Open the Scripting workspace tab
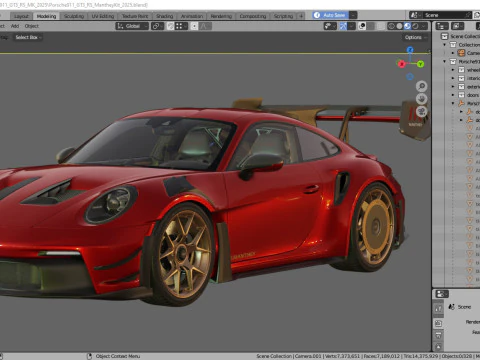The width and height of the screenshot is (480, 360). tap(283, 16)
